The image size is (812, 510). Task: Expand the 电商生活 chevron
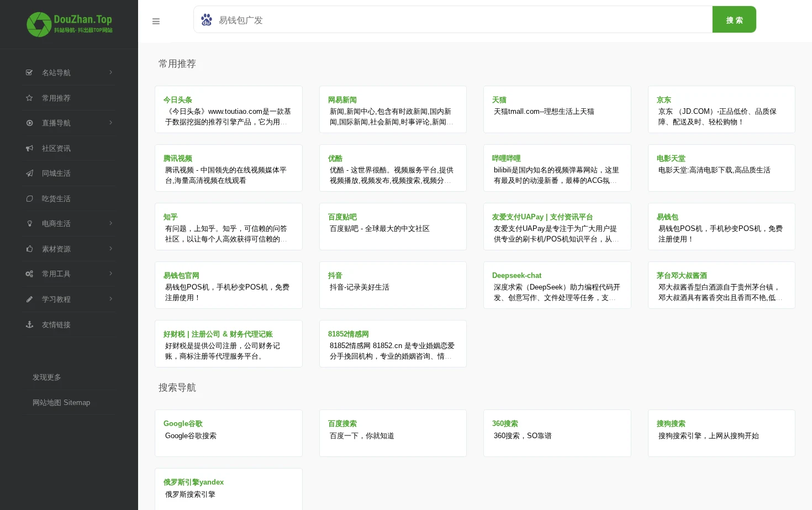tap(110, 223)
